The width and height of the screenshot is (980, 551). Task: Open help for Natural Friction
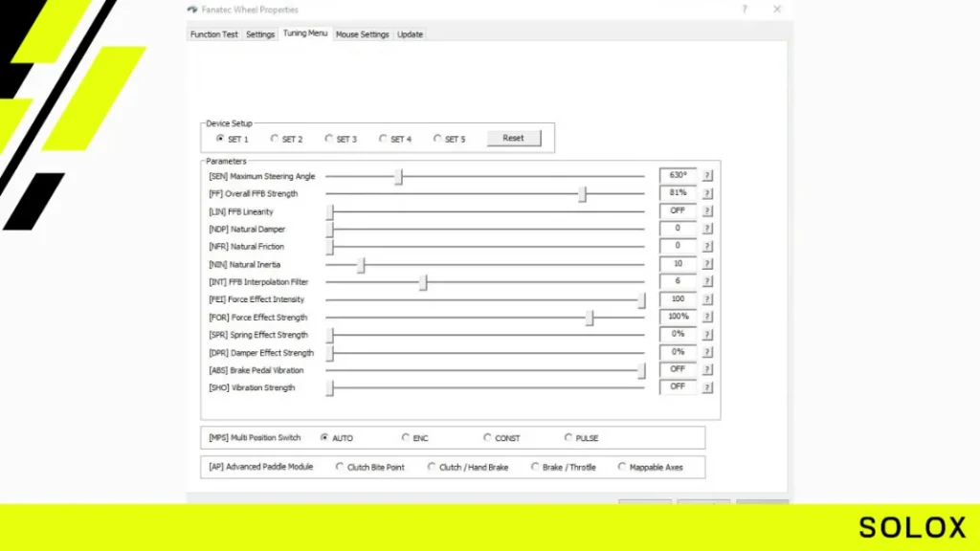coord(707,246)
